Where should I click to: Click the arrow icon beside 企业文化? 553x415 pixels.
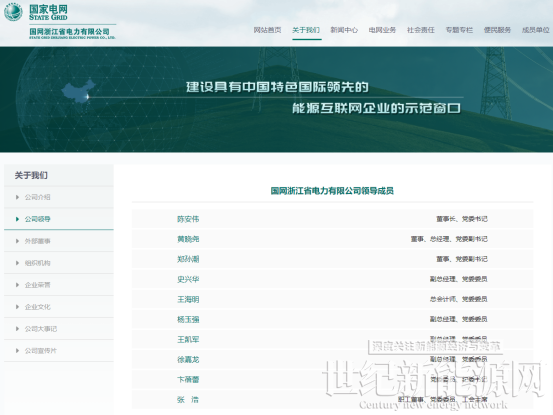pyautogui.click(x=17, y=307)
